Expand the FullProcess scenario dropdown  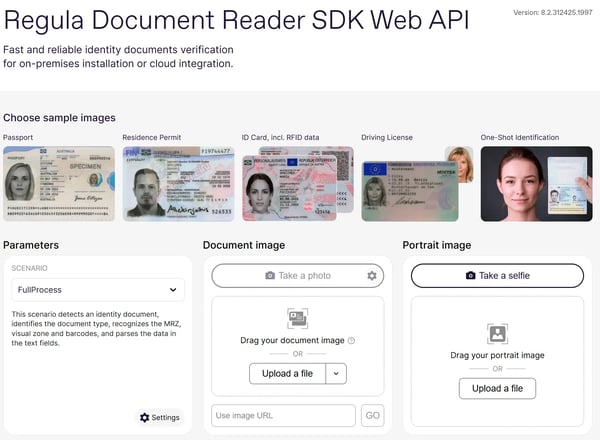pyautogui.click(x=98, y=290)
